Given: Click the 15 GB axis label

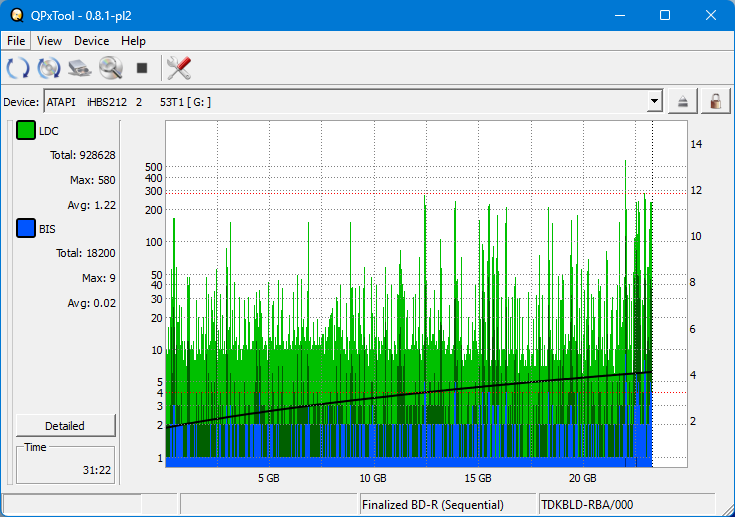Looking at the screenshot, I should click(478, 478).
